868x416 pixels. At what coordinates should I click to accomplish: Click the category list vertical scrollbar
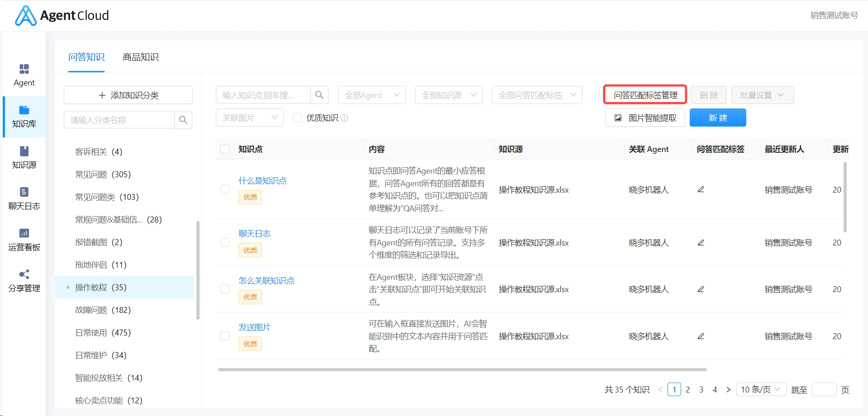point(198,270)
